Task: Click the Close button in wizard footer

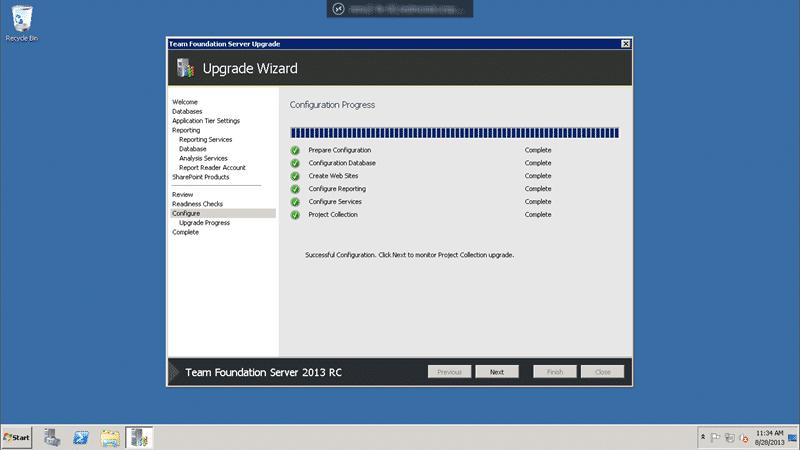Action: coord(603,372)
